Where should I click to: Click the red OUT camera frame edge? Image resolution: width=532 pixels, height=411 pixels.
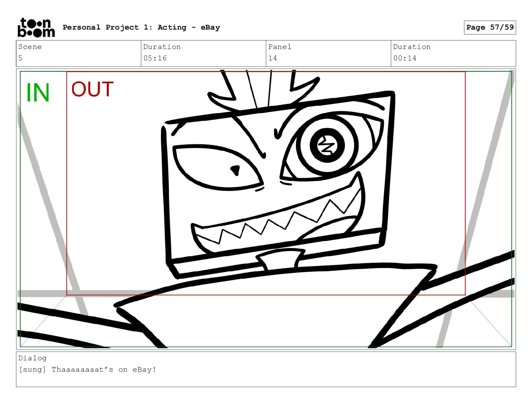465,183
